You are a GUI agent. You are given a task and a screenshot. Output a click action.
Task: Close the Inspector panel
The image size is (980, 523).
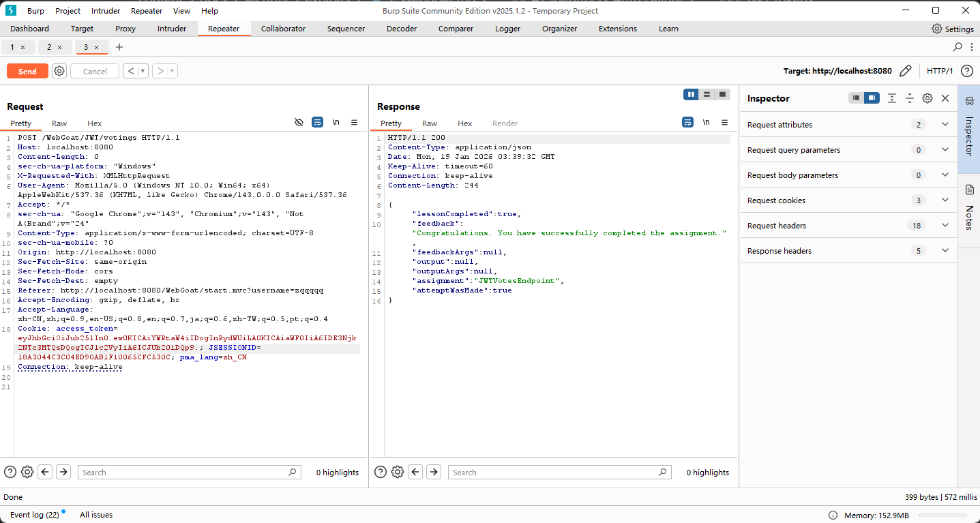click(945, 98)
